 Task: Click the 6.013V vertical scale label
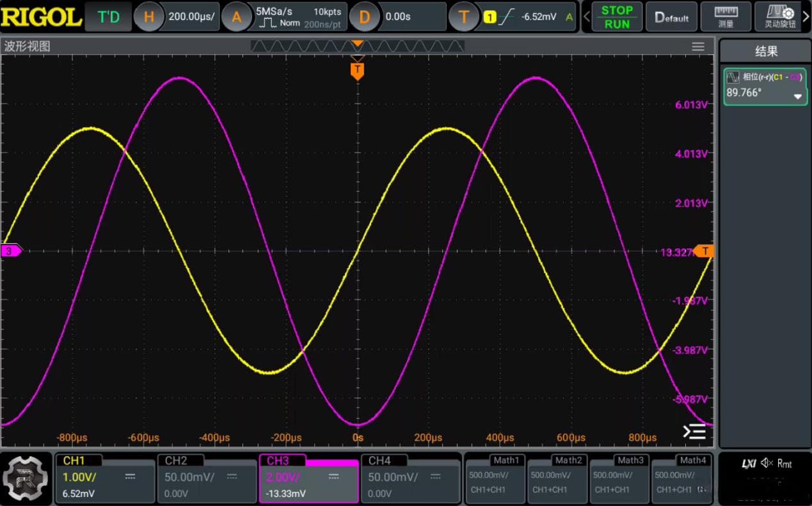[x=691, y=105]
